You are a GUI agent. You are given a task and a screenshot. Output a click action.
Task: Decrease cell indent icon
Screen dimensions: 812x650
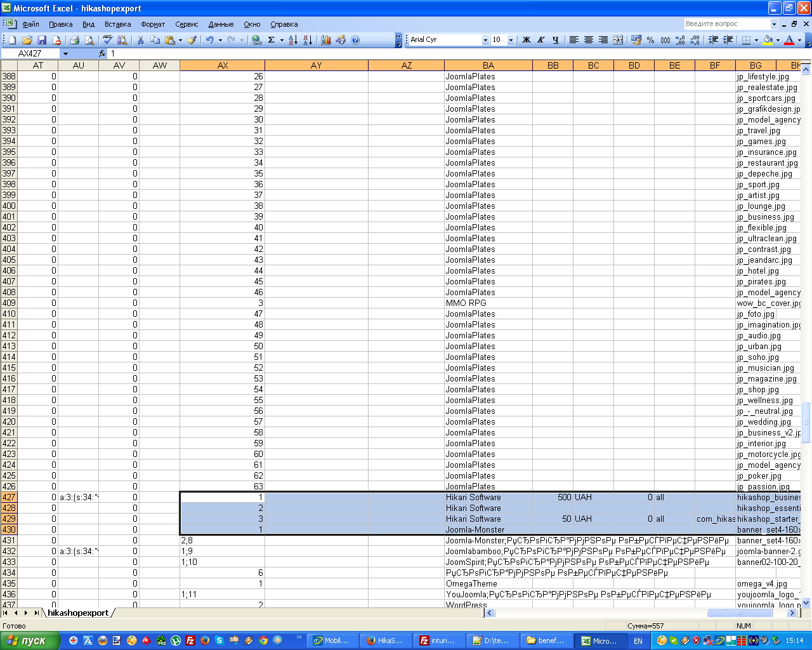click(713, 40)
